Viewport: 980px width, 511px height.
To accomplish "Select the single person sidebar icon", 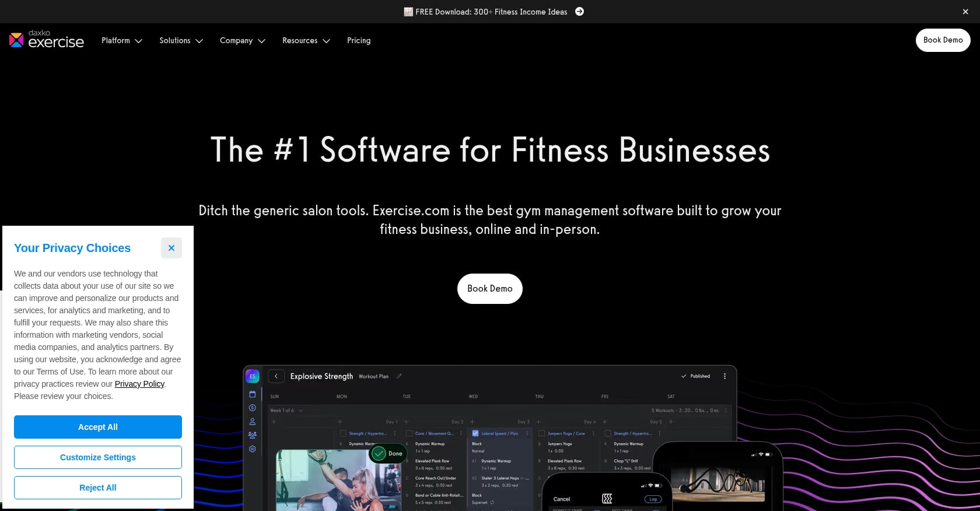I will point(253,421).
